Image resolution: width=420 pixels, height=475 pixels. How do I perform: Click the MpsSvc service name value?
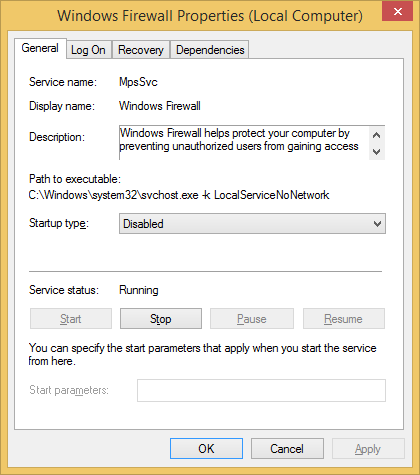coord(138,82)
